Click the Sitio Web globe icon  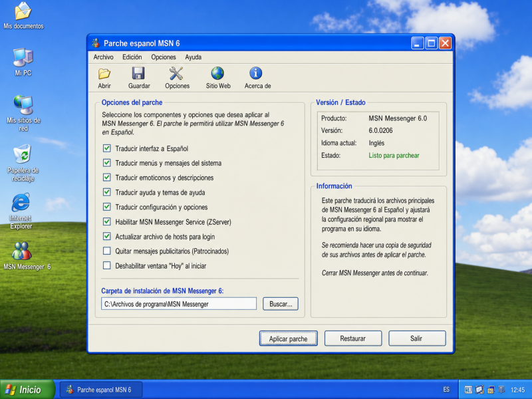click(217, 73)
